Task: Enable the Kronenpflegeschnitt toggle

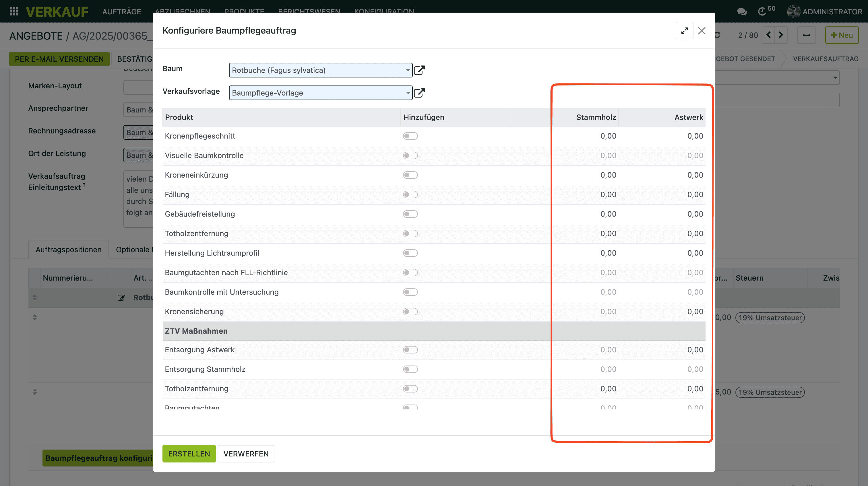Action: pyautogui.click(x=410, y=136)
